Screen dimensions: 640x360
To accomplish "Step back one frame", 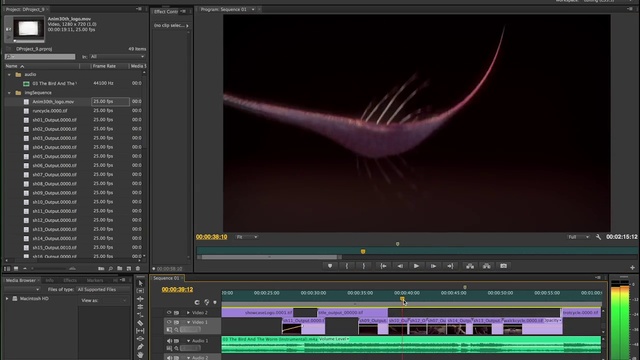I will (x=400, y=266).
